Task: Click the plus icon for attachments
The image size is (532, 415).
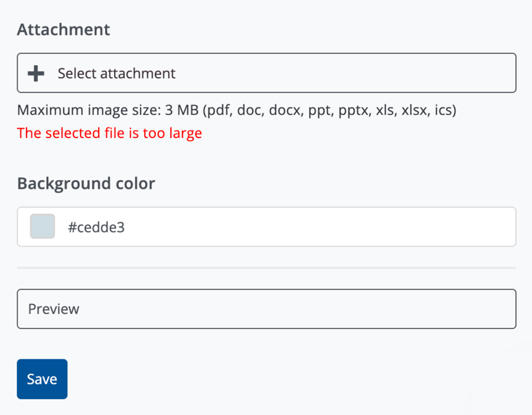Action: (x=36, y=73)
